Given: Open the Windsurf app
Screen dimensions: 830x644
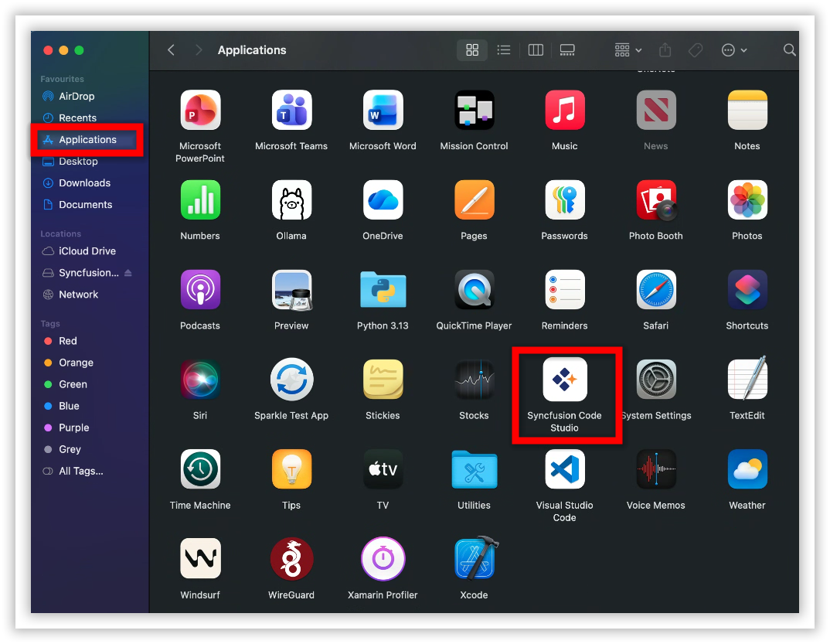Looking at the screenshot, I should (200, 559).
